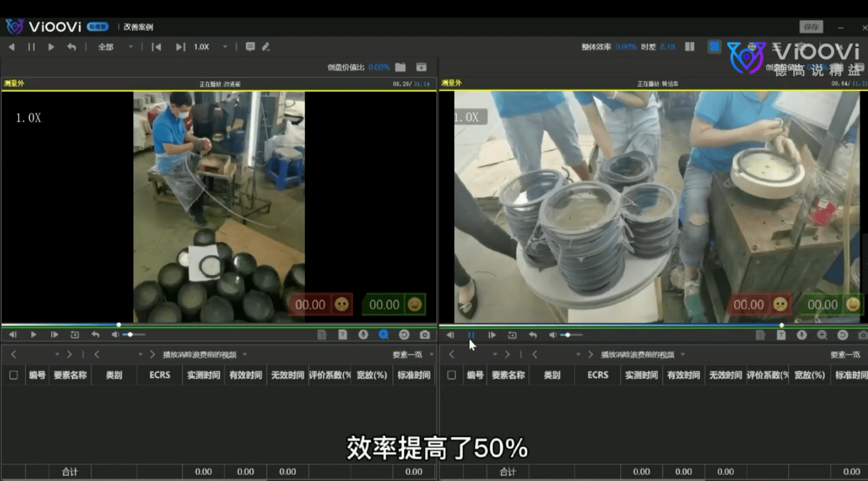Open the folder icon next to 创造价值比
868x481 pixels.
(400, 67)
